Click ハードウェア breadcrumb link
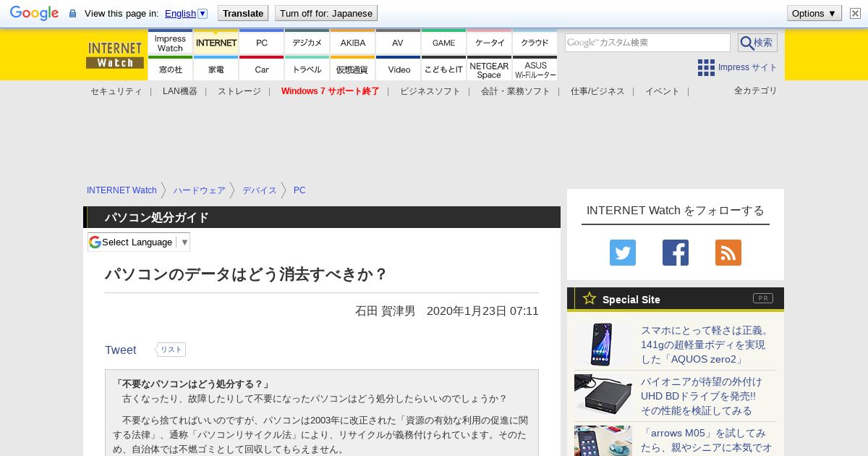The height and width of the screenshot is (456, 868). [200, 190]
